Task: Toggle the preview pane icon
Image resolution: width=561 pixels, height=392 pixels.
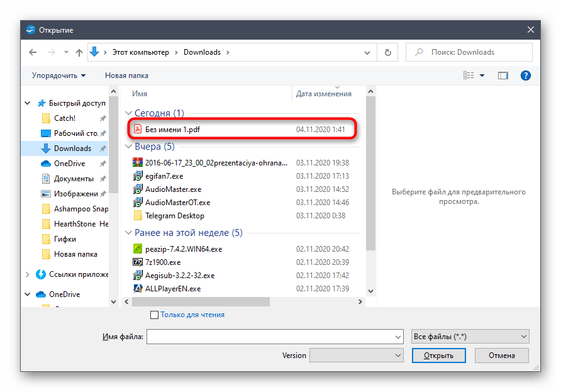Action: 503,76
